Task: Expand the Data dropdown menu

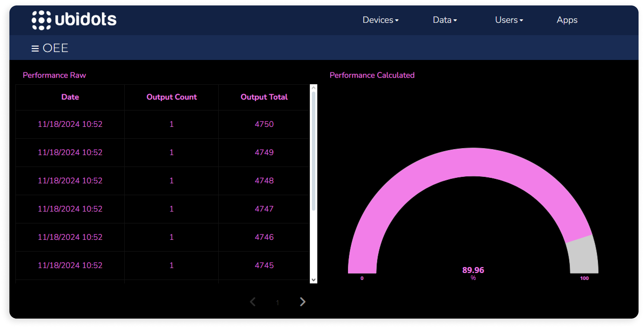Action: point(445,20)
